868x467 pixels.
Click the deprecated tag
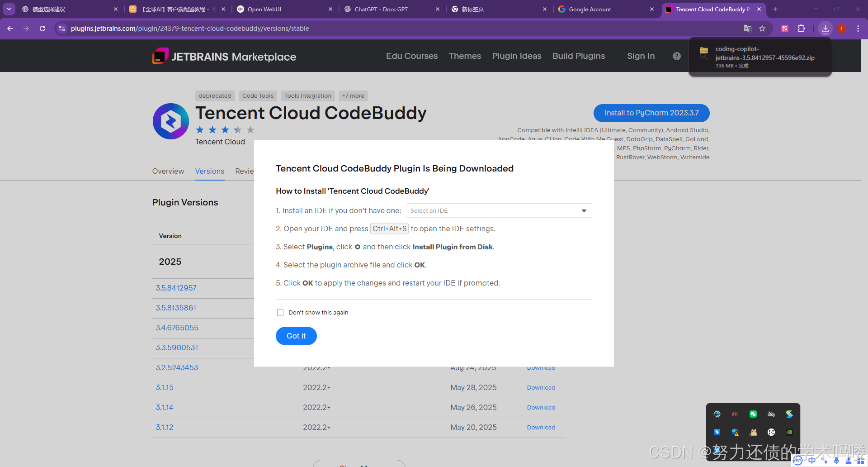tap(215, 96)
